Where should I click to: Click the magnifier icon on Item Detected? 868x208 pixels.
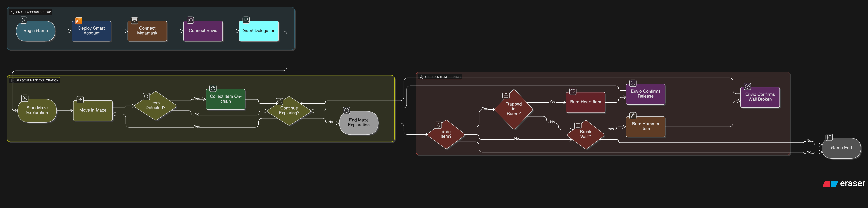pyautogui.click(x=146, y=97)
